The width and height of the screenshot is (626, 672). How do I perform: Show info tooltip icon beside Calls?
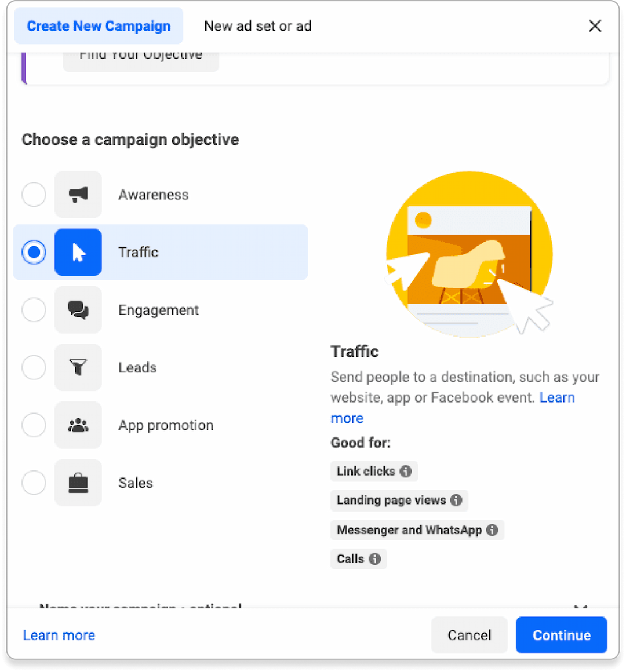[x=375, y=559]
